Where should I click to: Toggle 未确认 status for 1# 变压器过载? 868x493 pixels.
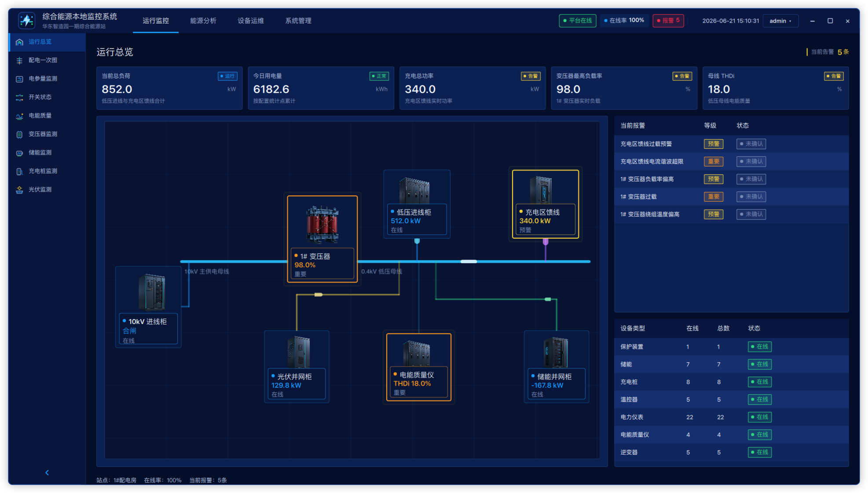click(751, 197)
